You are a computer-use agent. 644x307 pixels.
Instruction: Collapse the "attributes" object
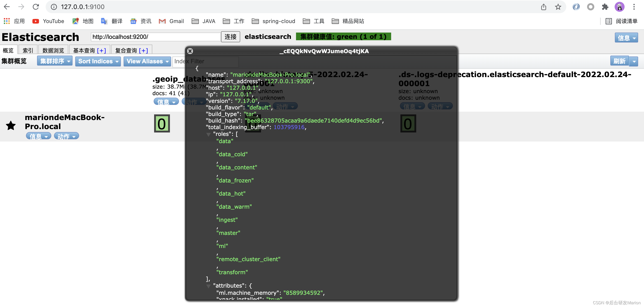click(209, 286)
